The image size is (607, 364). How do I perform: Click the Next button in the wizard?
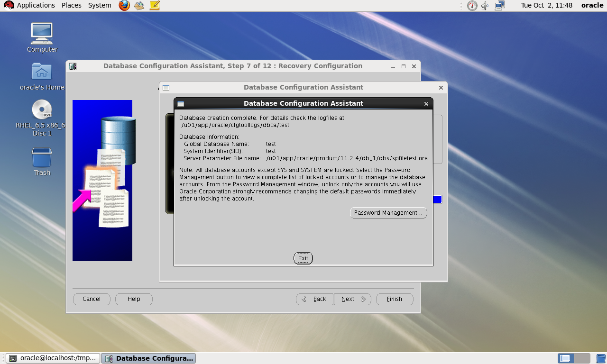click(x=352, y=299)
